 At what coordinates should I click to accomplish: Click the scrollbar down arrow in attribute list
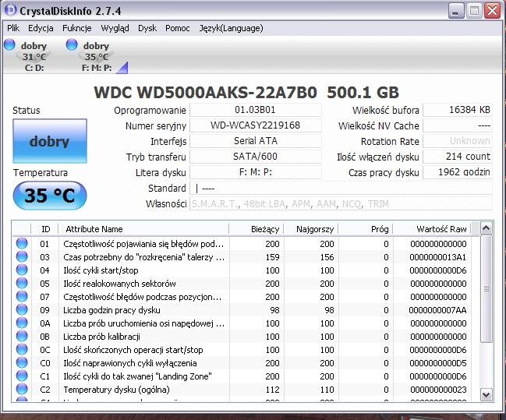point(486,394)
